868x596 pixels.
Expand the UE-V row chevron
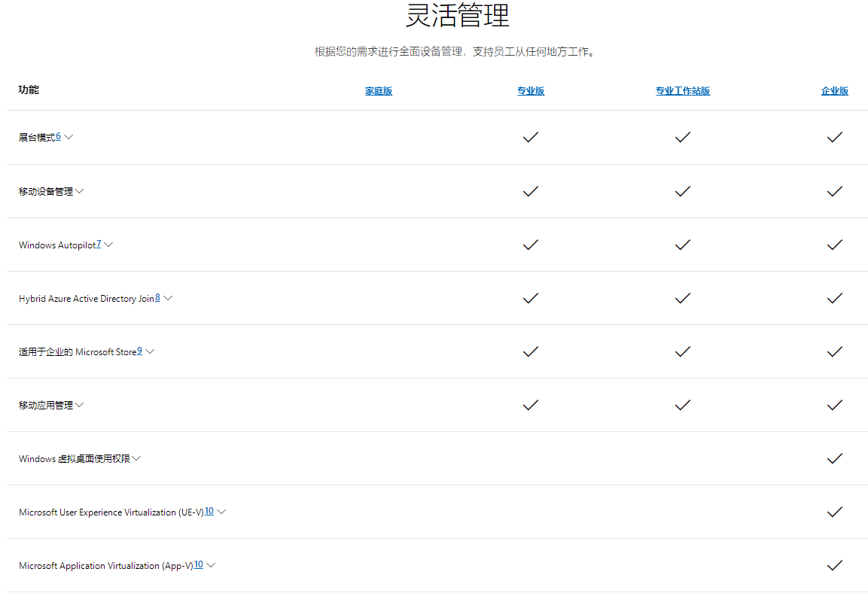coord(221,512)
